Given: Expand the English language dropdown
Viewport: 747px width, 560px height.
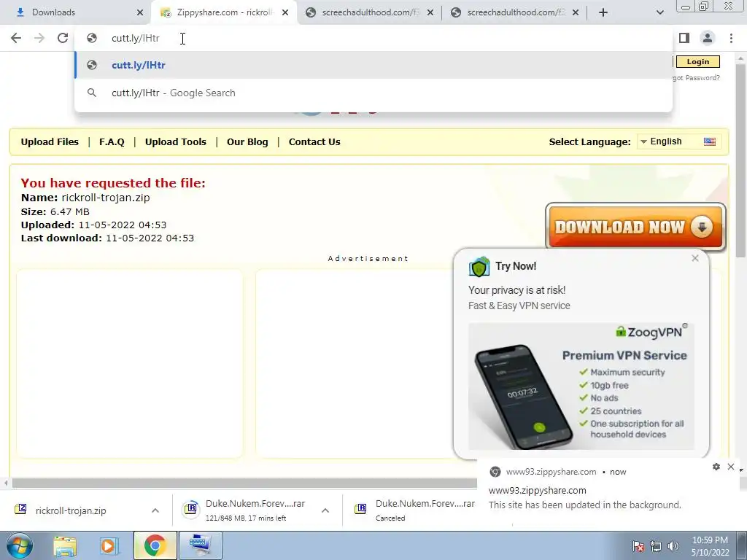Looking at the screenshot, I should pos(678,141).
